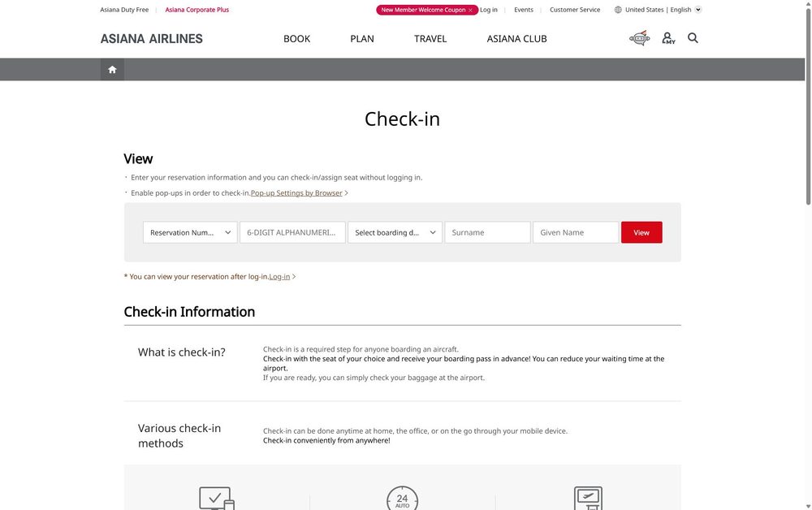Click the scrollbar down arrow
The image size is (812, 510).
[x=809, y=506]
